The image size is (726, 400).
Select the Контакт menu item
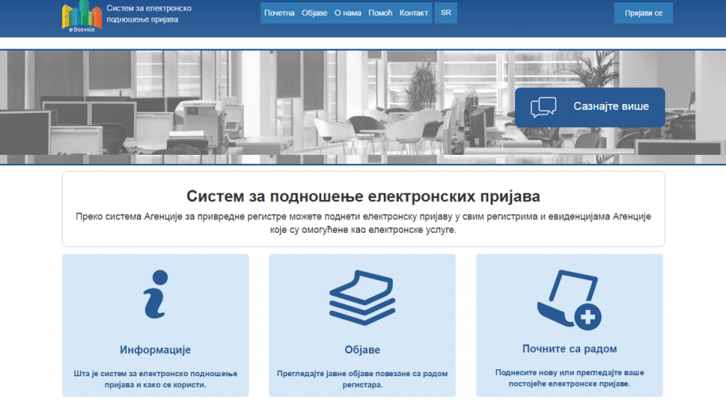coord(413,13)
